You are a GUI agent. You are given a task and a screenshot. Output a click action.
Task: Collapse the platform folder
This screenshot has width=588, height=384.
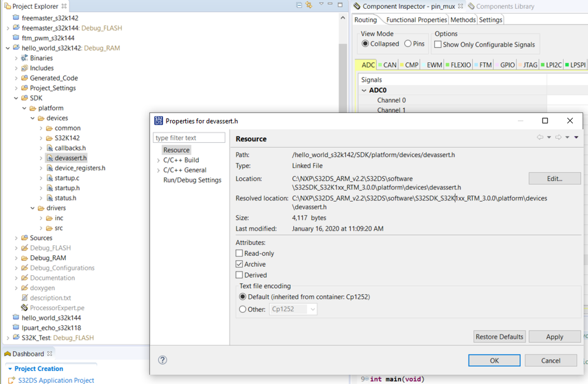24,108
